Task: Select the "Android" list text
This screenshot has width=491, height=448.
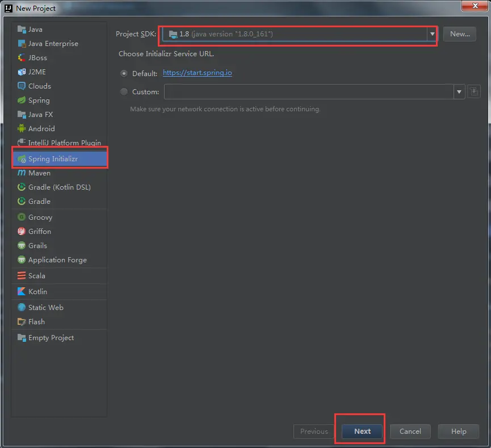Action: 41,129
